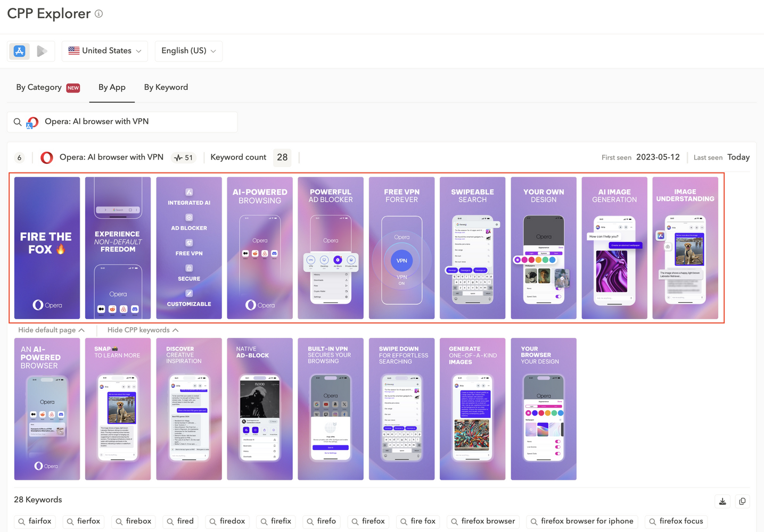The image size is (764, 532).
Task: Click the firefix keyword chip
Action: [276, 521]
